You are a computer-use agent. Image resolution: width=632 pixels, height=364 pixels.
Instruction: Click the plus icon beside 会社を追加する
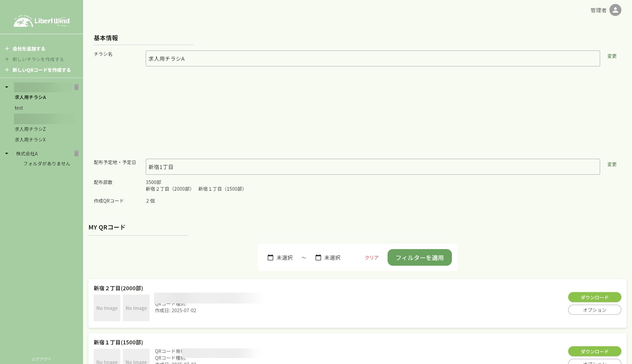tap(7, 48)
